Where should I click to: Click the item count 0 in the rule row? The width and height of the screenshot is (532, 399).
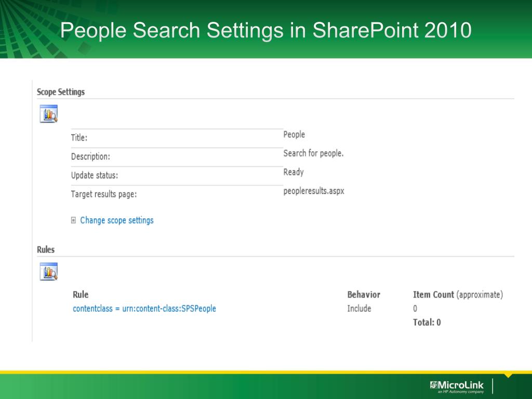pyautogui.click(x=415, y=309)
